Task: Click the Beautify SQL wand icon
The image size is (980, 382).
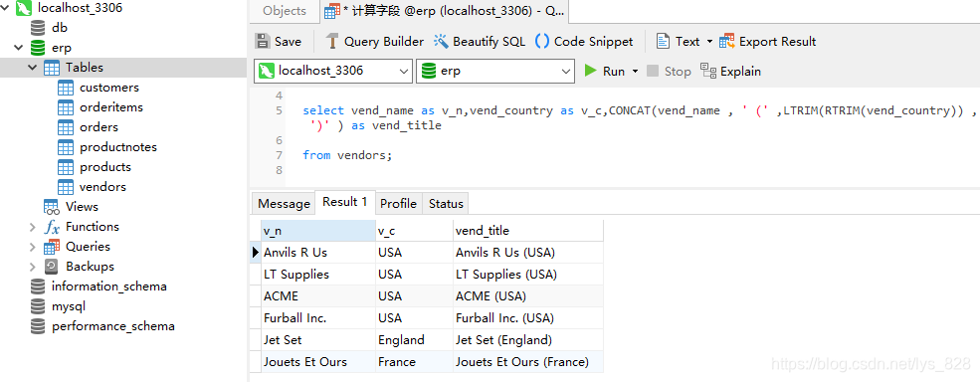Action: coord(442,41)
